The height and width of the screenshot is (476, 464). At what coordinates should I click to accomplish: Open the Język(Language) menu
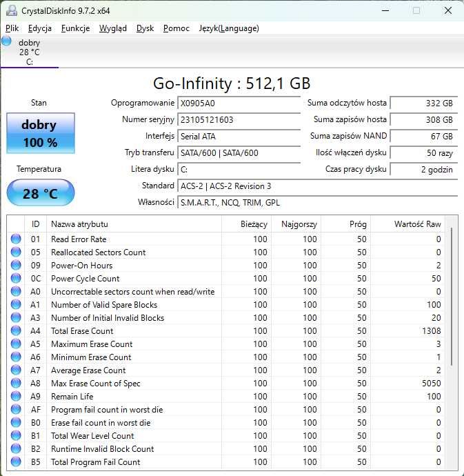(x=229, y=28)
